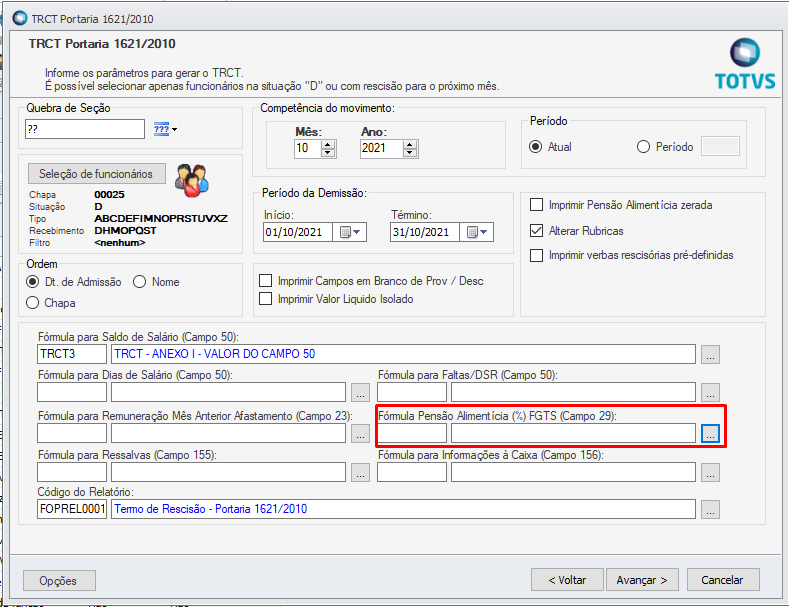This screenshot has height=607, width=789.
Task: Click the Término date field
Action: pyautogui.click(x=425, y=232)
